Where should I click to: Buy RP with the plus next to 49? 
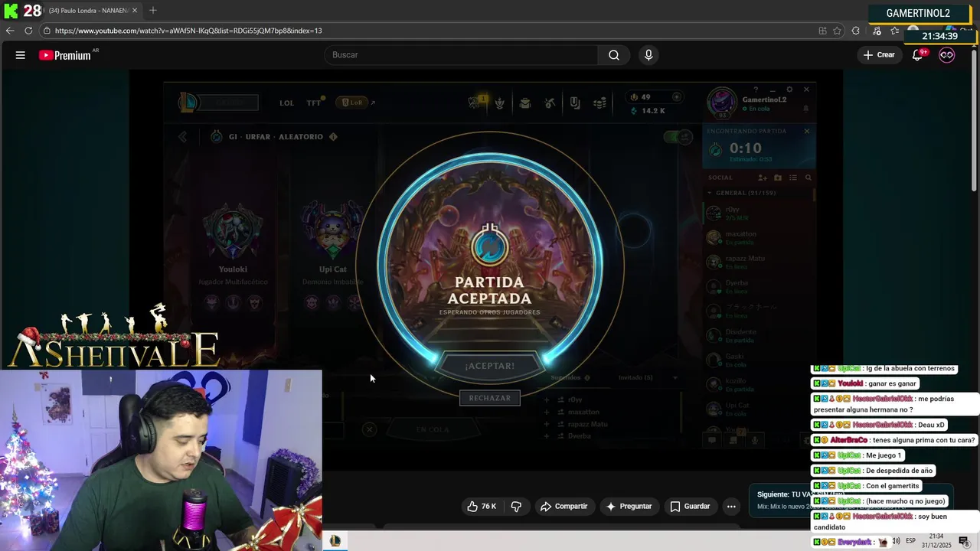676,97
